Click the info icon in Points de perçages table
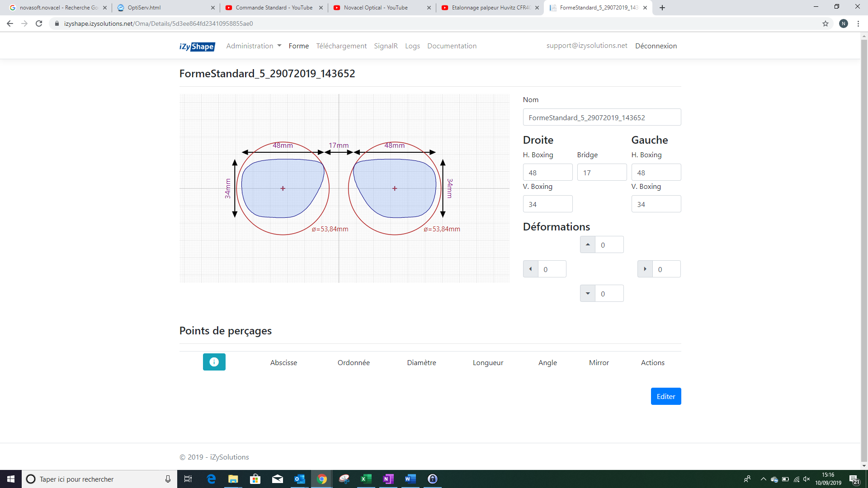This screenshot has width=868, height=488. coord(214,361)
